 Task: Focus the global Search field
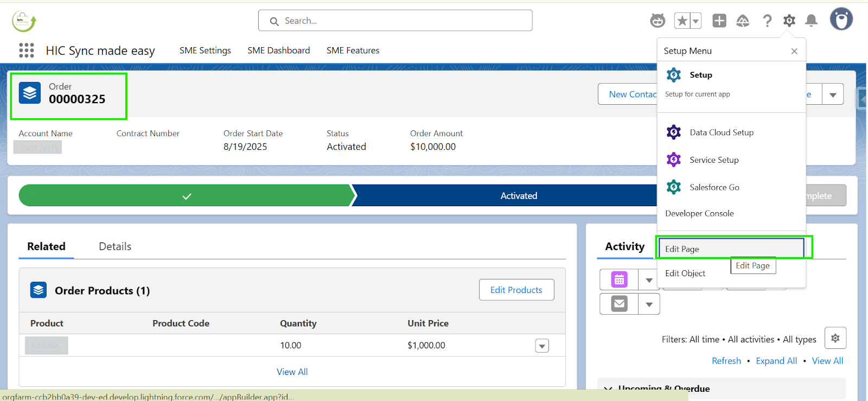coord(395,21)
